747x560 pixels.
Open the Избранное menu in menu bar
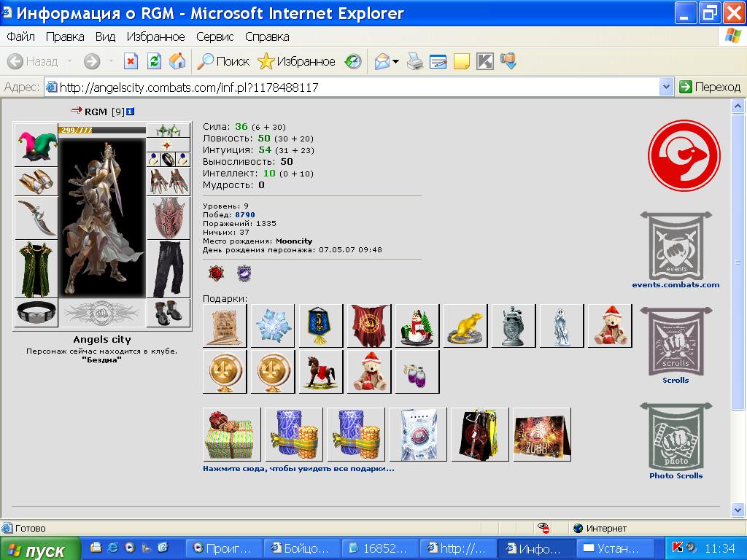(155, 36)
